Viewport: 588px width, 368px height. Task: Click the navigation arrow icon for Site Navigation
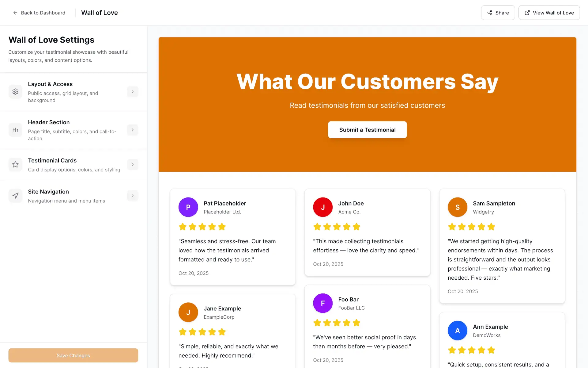click(x=15, y=196)
